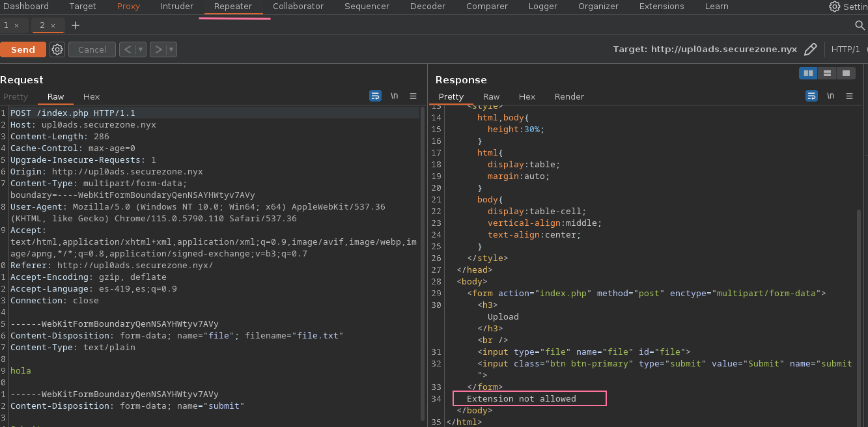This screenshot has width=868, height=427.
Task: Close Repeater tab 1
Action: coord(16,25)
